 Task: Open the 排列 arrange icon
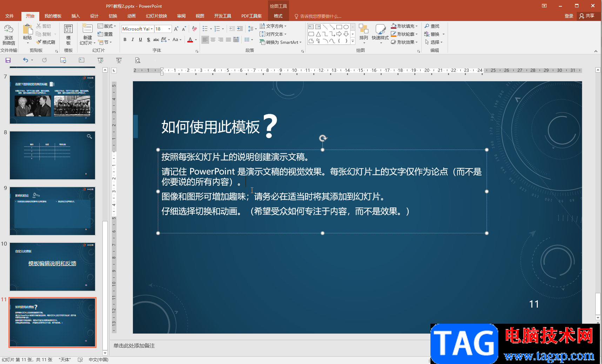363,29
